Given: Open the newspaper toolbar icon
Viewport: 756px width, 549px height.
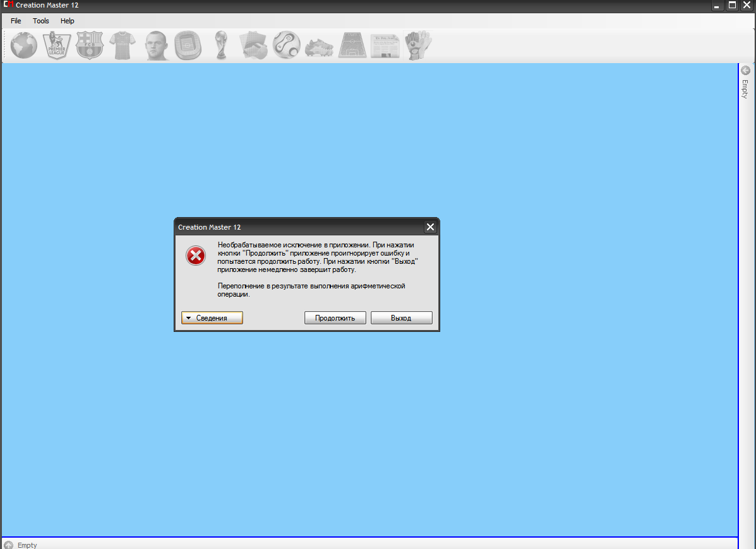Looking at the screenshot, I should point(385,46).
